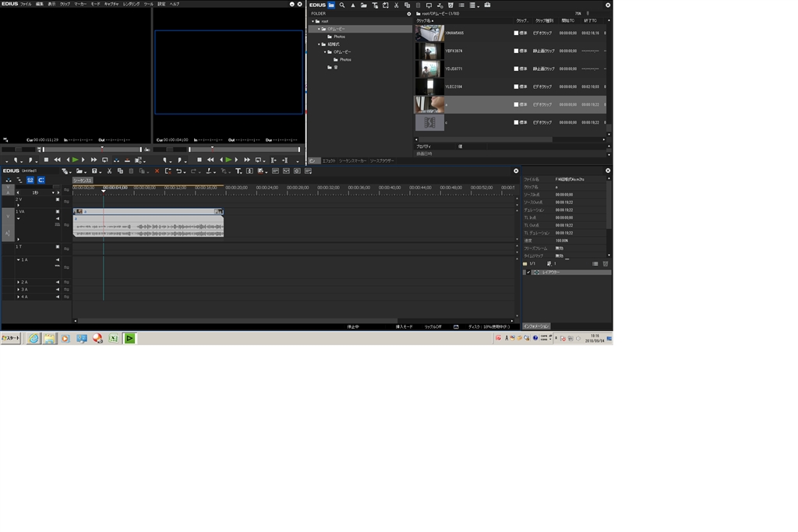Play the Recorder monitor timeline
Viewport: 798px width, 532px height.
(228, 160)
